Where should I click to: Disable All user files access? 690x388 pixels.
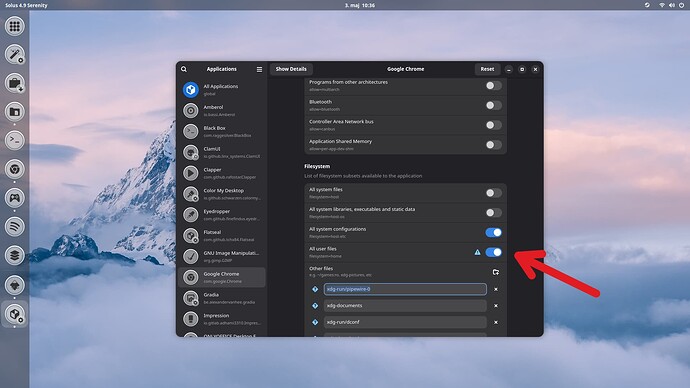click(493, 252)
